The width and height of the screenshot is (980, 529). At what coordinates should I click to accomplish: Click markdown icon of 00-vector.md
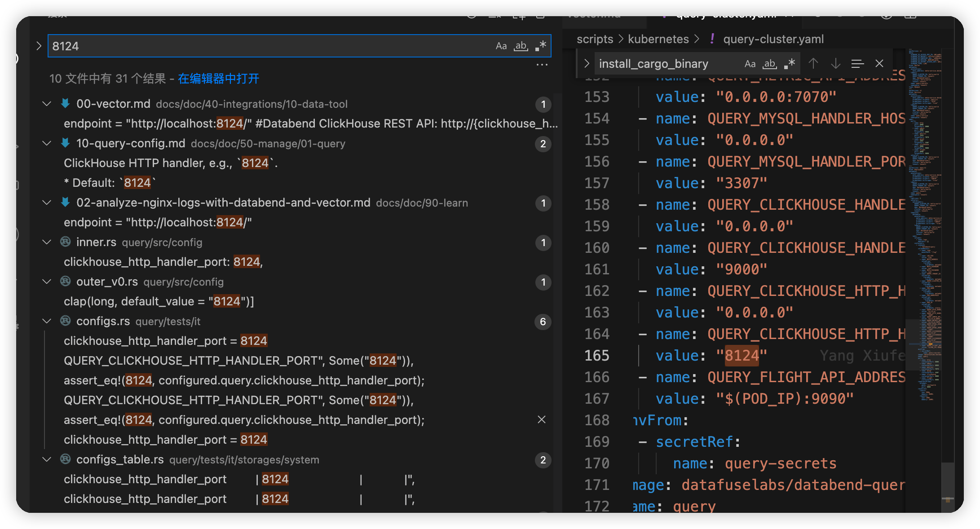click(x=66, y=104)
